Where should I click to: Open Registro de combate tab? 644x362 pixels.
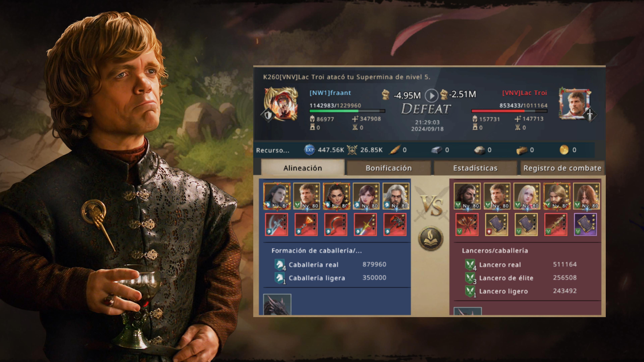(562, 168)
